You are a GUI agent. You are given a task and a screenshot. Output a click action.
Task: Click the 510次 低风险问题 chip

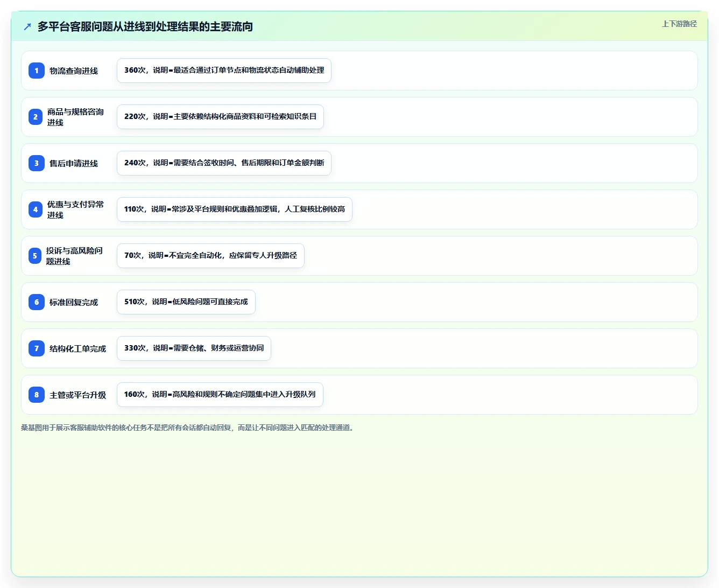click(186, 302)
